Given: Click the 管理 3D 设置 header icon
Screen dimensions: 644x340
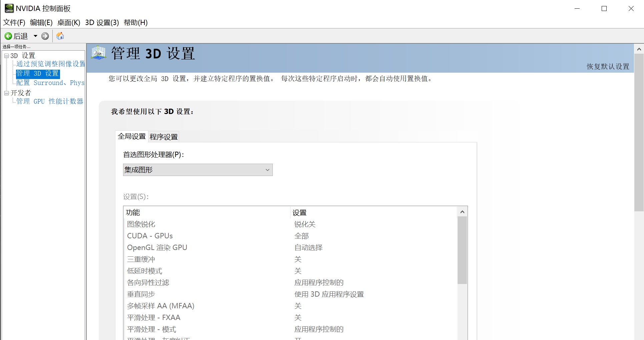Looking at the screenshot, I should click(x=99, y=53).
